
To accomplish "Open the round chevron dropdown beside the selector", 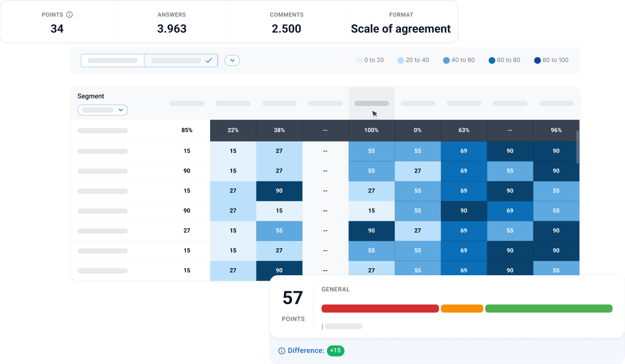I will (x=232, y=60).
